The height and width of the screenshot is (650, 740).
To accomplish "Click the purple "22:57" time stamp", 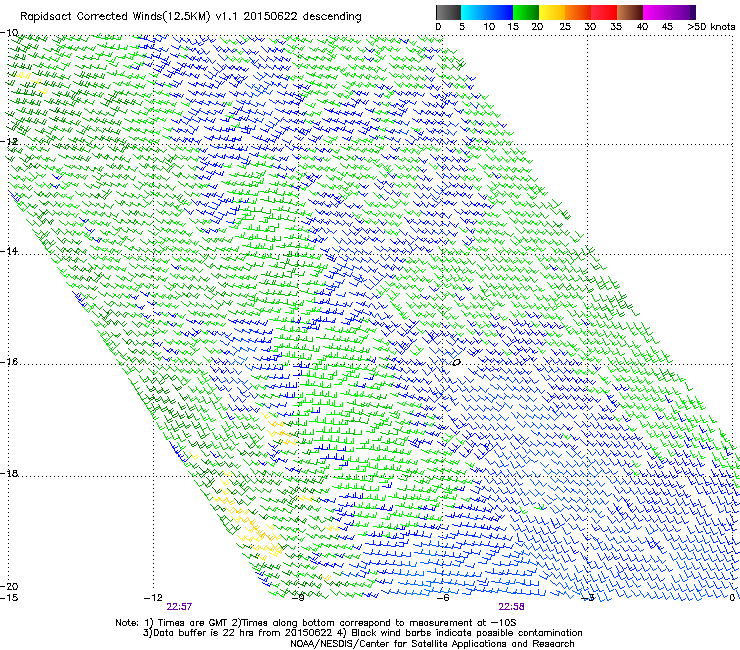I will point(179,607).
